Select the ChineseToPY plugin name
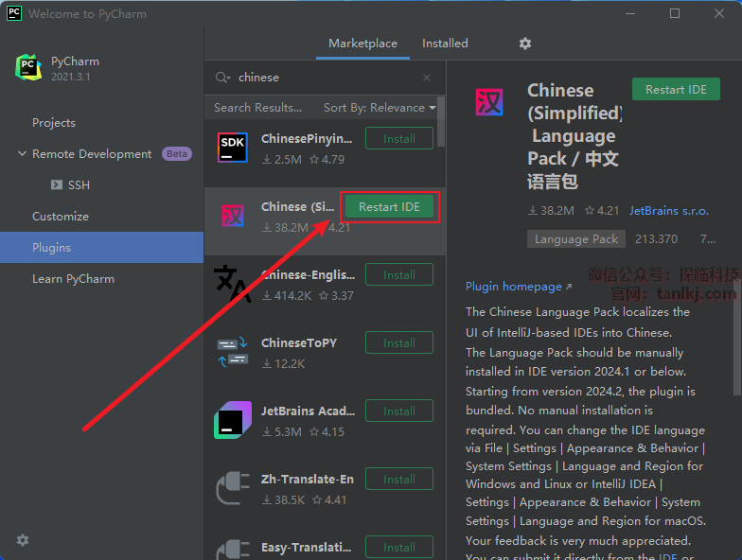The width and height of the screenshot is (742, 560). point(299,342)
